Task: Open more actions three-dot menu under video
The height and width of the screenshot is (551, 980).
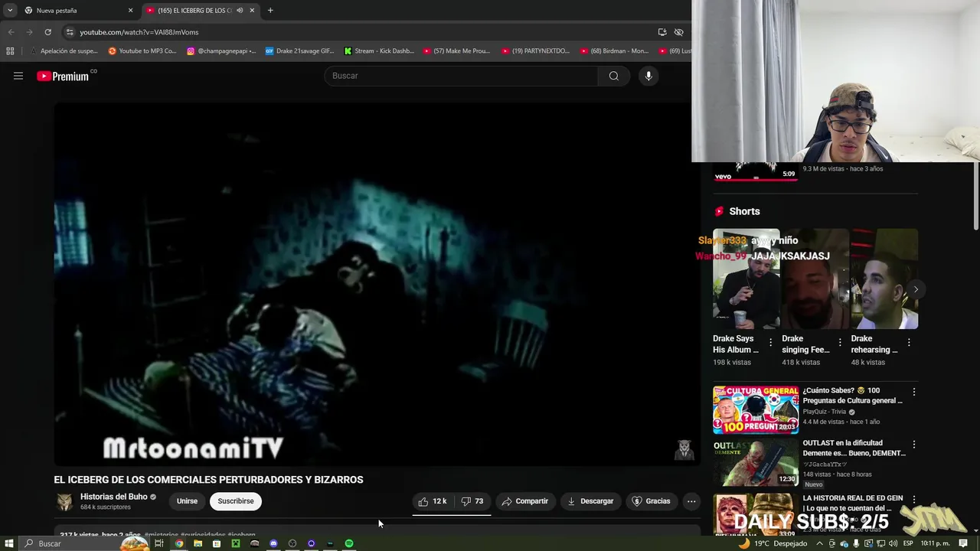Action: coord(691,501)
